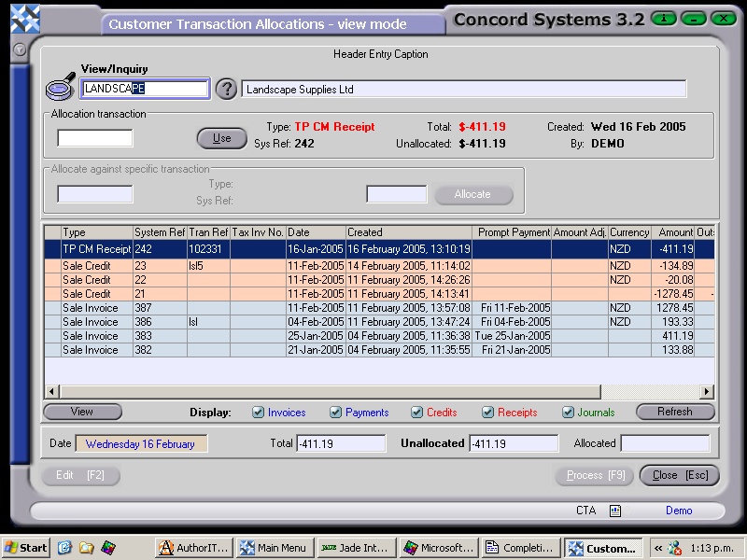This screenshot has height=560, width=747.
Task: Open help via the question mark icon
Action: [226, 89]
